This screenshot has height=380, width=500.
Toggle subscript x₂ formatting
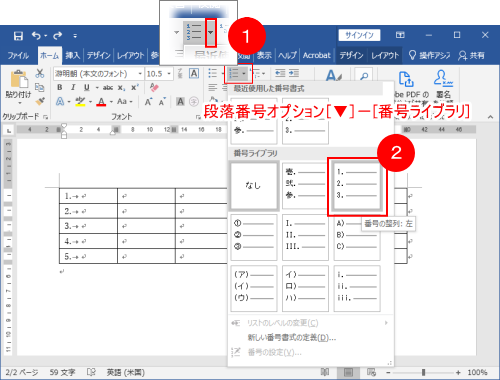coord(122,88)
